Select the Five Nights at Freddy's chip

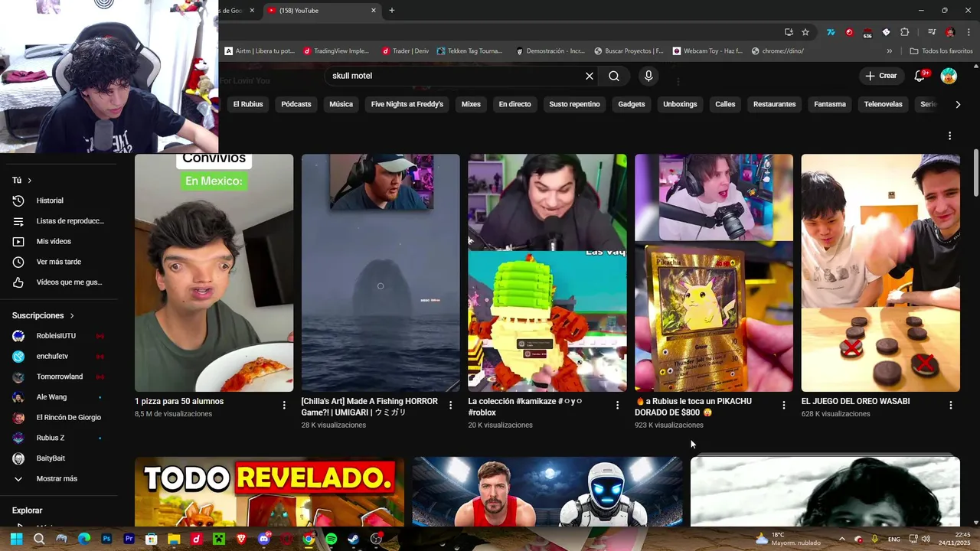pyautogui.click(x=407, y=104)
